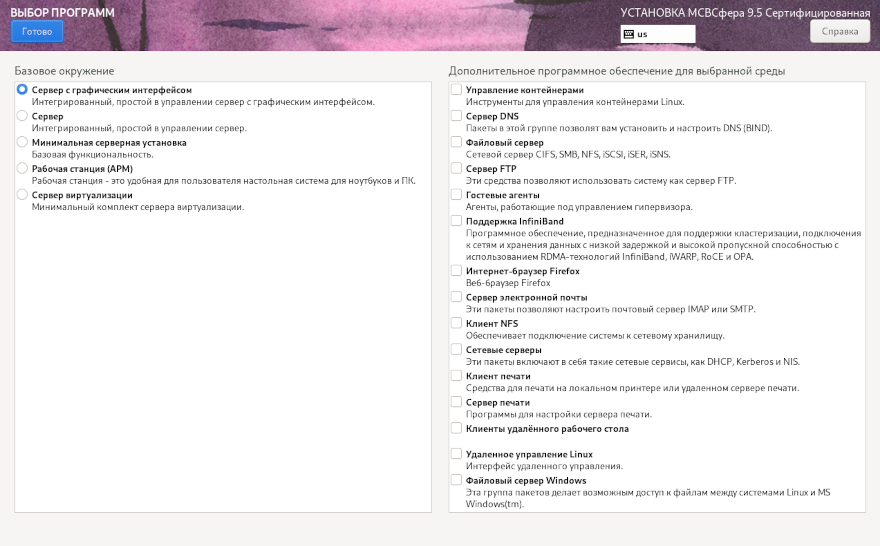Enable Управление контейнерами checkbox
Viewport: 880px width, 546px height.
pos(457,90)
